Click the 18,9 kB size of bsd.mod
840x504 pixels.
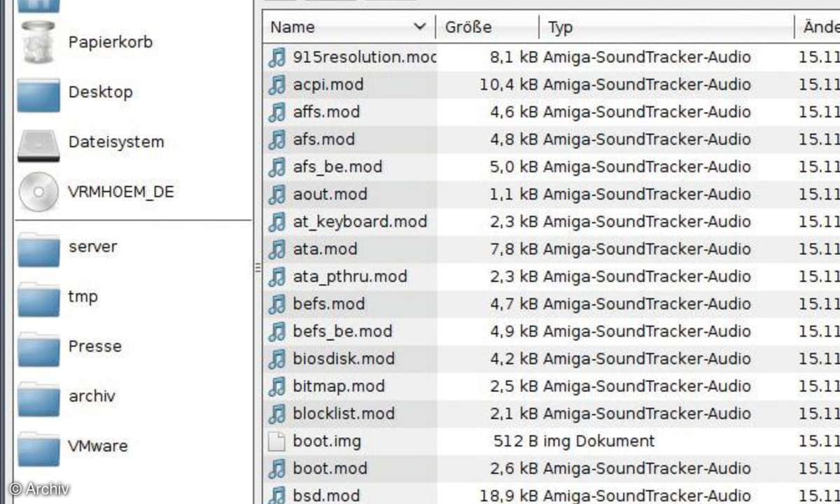point(508,496)
